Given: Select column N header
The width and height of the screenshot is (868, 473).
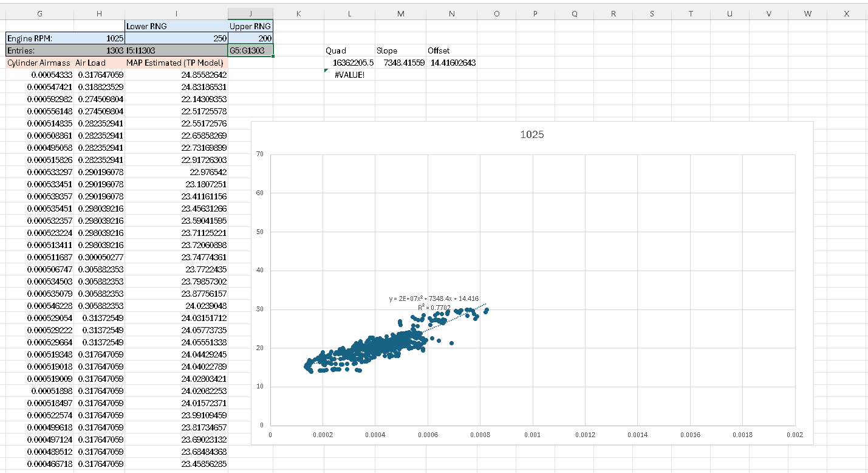Looking at the screenshot, I should click(x=451, y=13).
